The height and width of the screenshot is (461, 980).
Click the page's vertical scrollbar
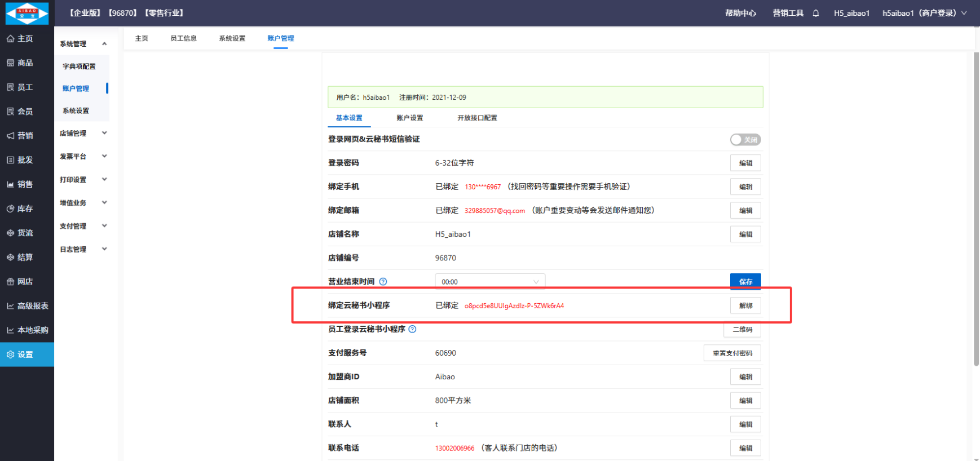point(976,209)
